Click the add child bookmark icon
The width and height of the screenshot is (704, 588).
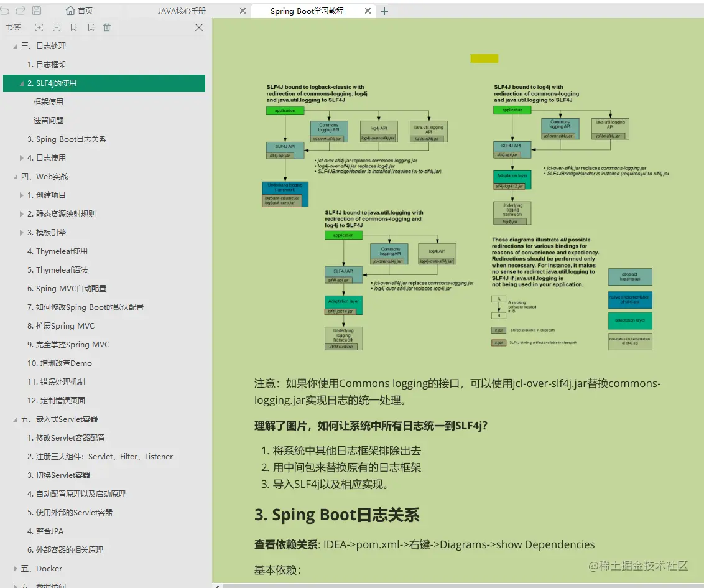[91, 27]
